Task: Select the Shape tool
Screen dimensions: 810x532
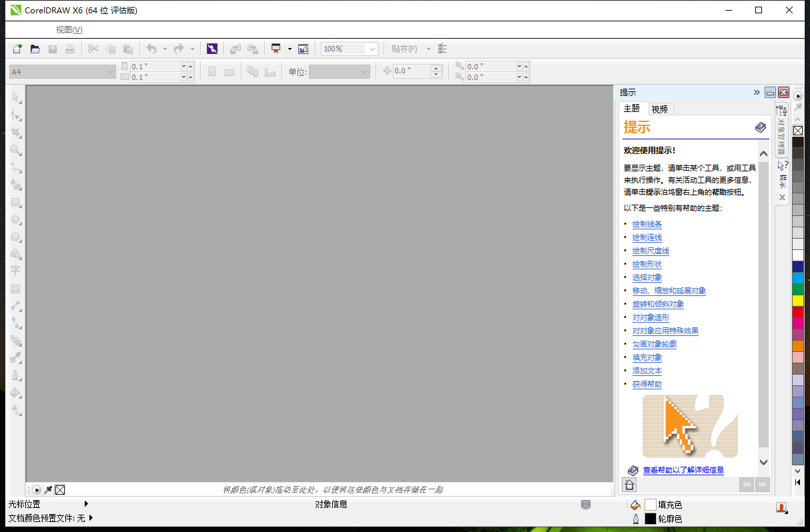Action: [x=15, y=115]
